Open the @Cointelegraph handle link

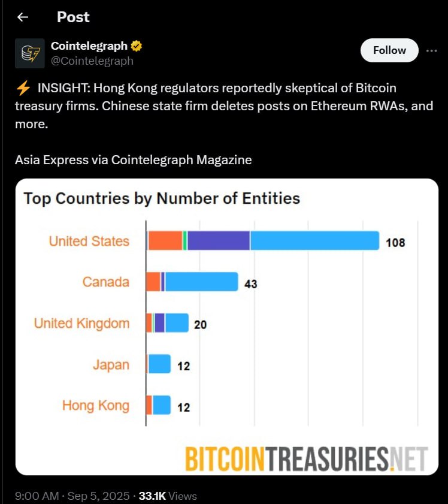click(x=92, y=61)
